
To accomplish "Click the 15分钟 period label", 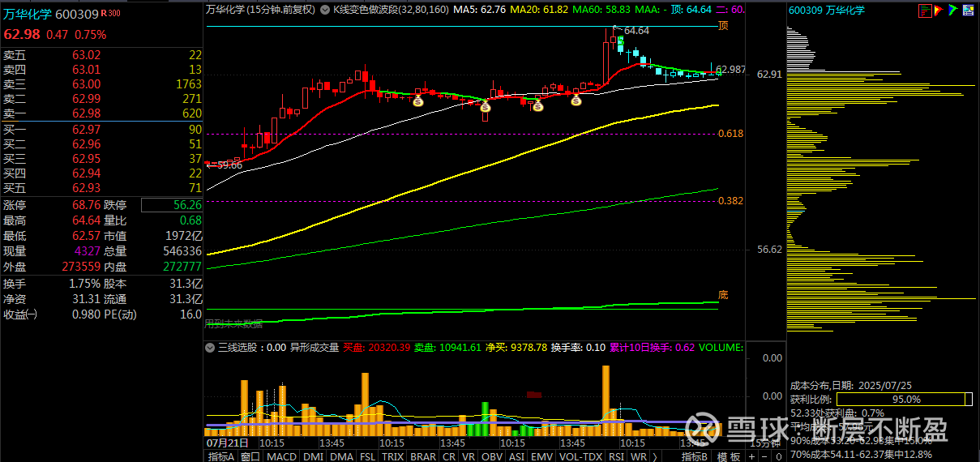I will (764, 443).
